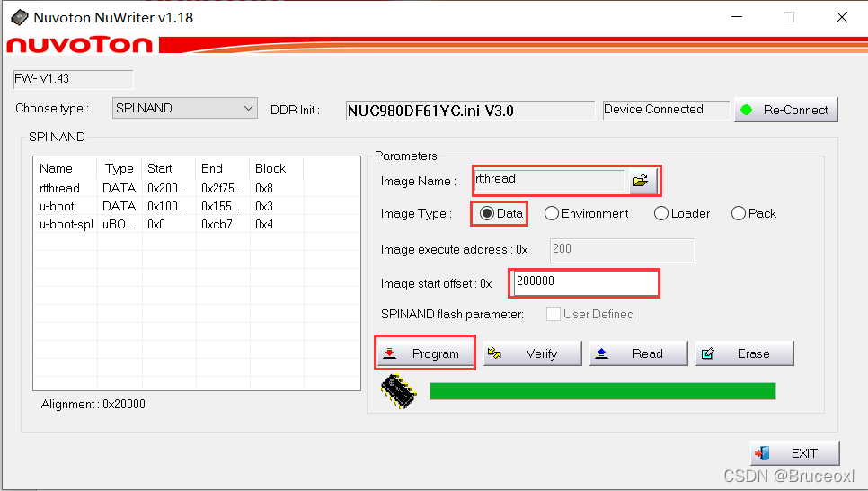Viewport: 868px width, 491px height.
Task: Click the End column header
Action: pos(222,168)
